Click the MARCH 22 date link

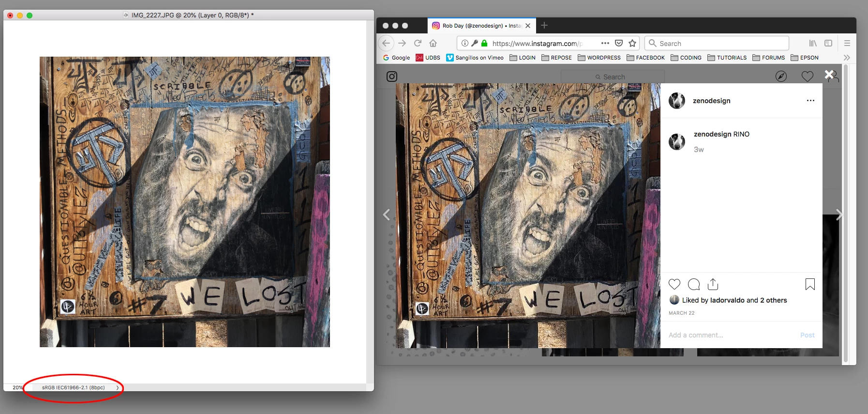coord(681,313)
